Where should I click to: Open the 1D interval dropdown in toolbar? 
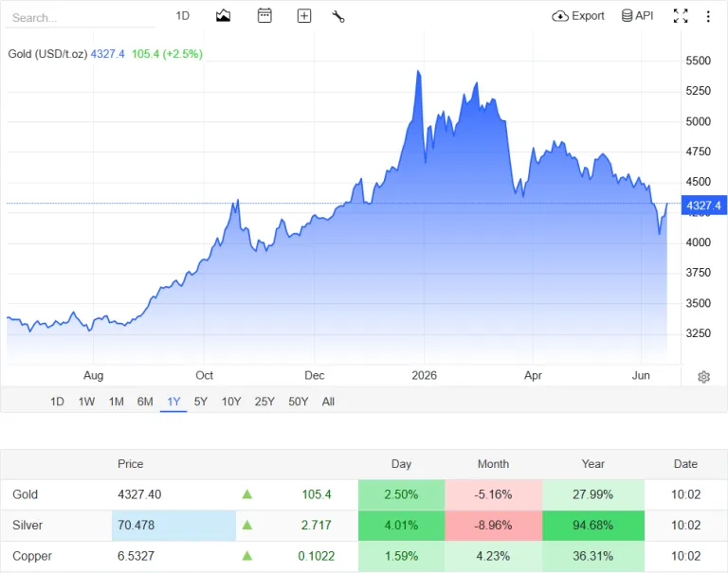coord(183,16)
